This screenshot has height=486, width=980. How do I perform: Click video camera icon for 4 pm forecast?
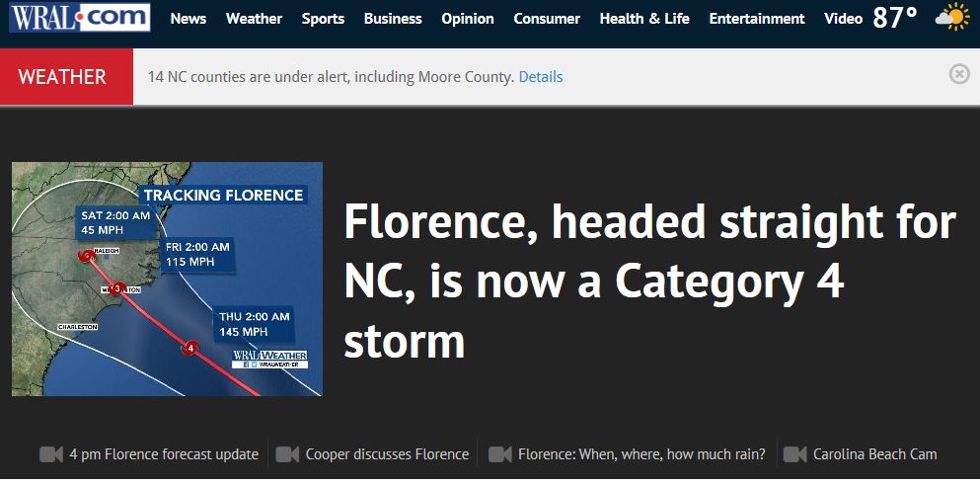(51, 454)
